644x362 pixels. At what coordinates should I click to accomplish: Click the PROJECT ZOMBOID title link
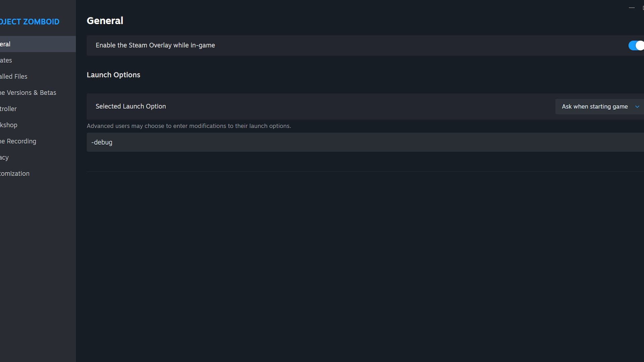click(x=30, y=22)
